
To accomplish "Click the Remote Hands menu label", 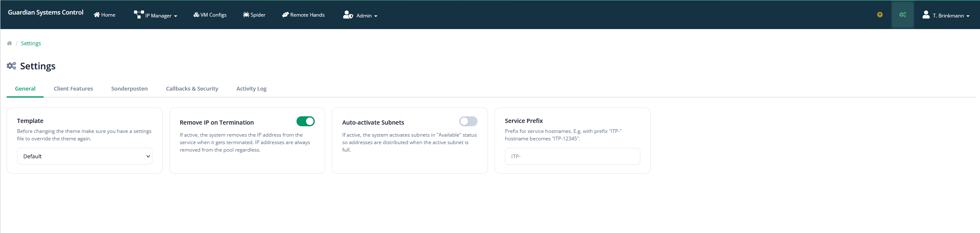I will (x=307, y=15).
